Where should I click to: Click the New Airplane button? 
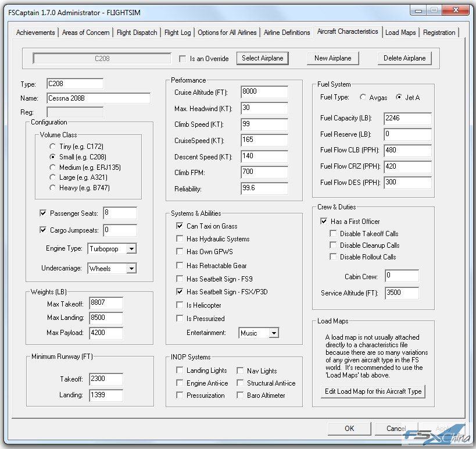click(x=332, y=58)
